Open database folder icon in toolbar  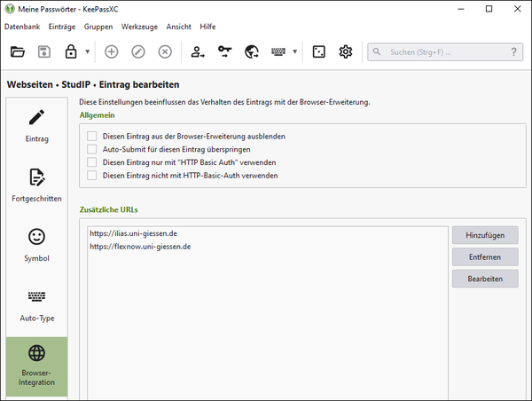tap(18, 52)
